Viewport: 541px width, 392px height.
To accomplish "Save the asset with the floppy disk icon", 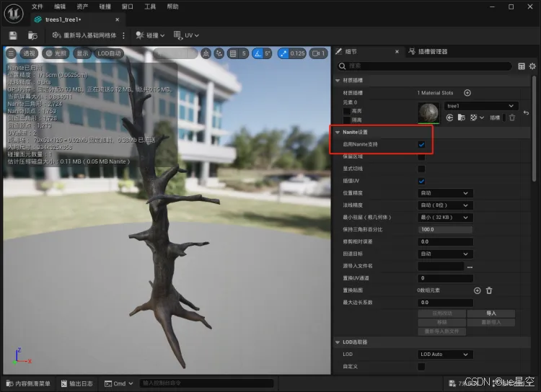I will (x=13, y=35).
